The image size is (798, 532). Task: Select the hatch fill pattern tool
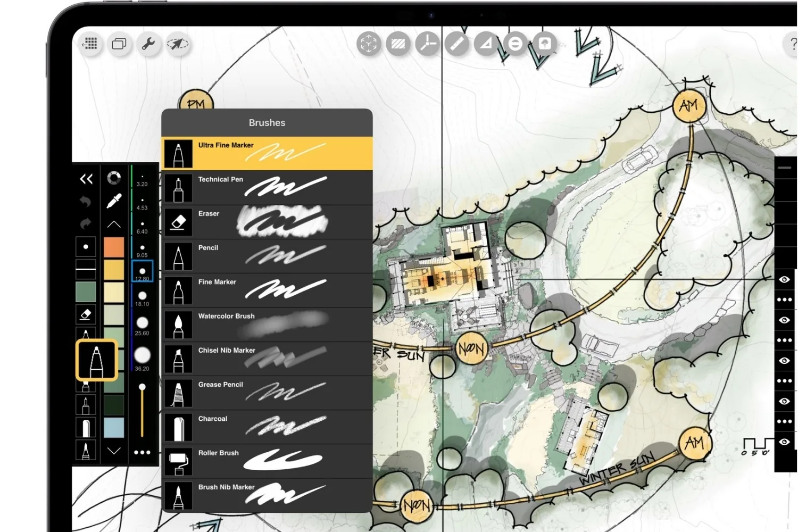(x=398, y=44)
